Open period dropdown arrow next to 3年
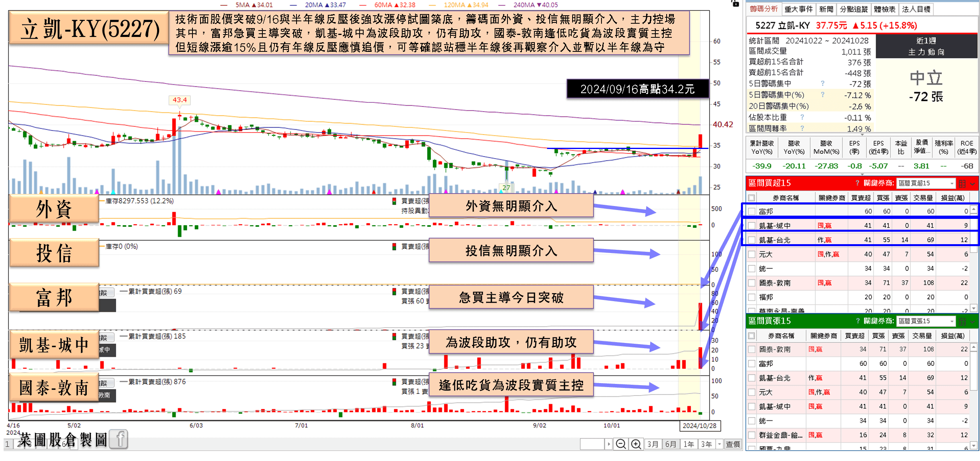Screen dimensions: 980x461 click(719, 444)
